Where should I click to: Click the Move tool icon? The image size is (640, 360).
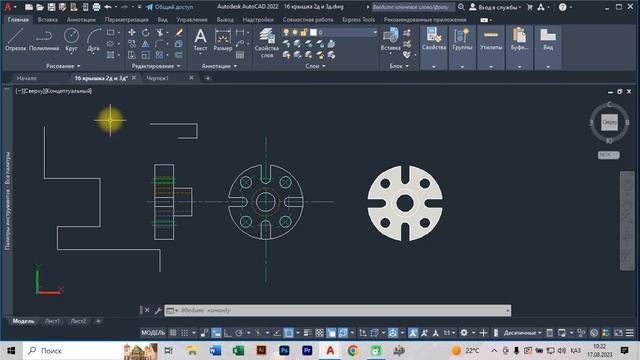coord(132,32)
